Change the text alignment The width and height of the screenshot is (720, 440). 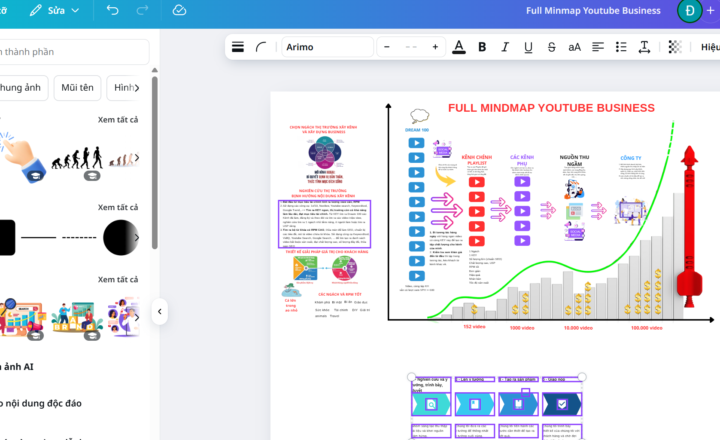pyautogui.click(x=598, y=47)
